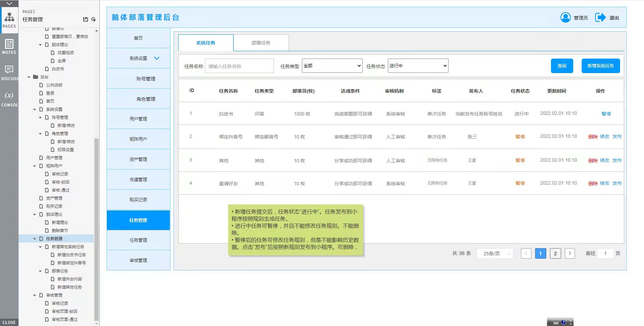The height and width of the screenshot is (326, 644).
Task: Select the 白皮书 page in tree
Action: click(58, 69)
